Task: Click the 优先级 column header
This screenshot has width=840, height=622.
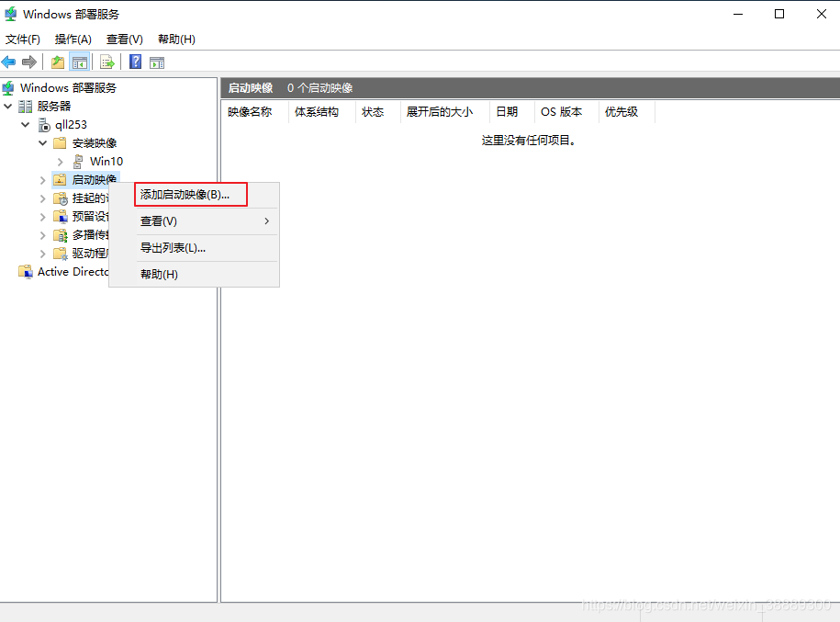Action: 621,112
